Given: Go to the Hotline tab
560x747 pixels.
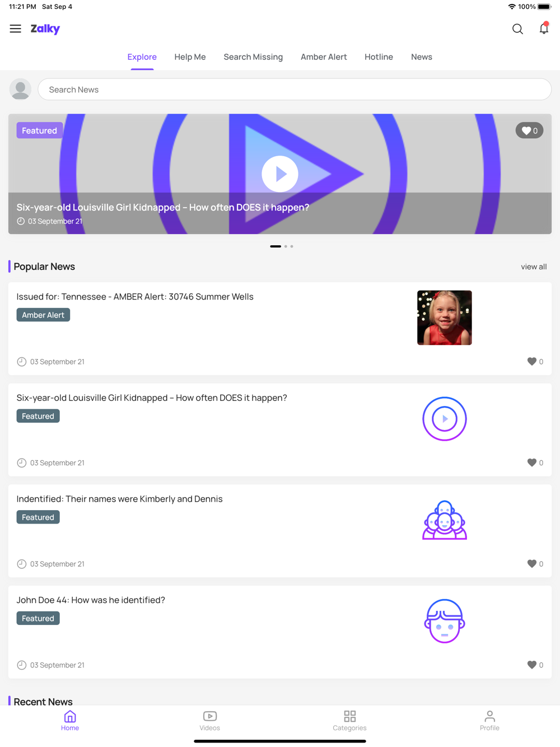Looking at the screenshot, I should [379, 57].
